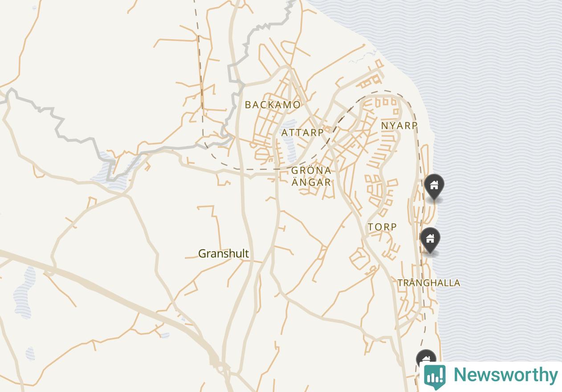Image resolution: width=562 pixels, height=392 pixels.
Task: Select the small pond between Backamo and Attarp
Action: 289,140
